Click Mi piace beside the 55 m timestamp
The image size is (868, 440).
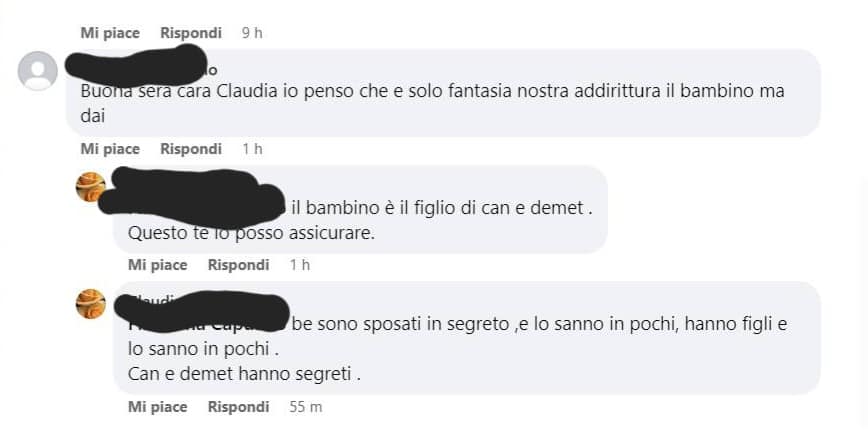coord(158,407)
